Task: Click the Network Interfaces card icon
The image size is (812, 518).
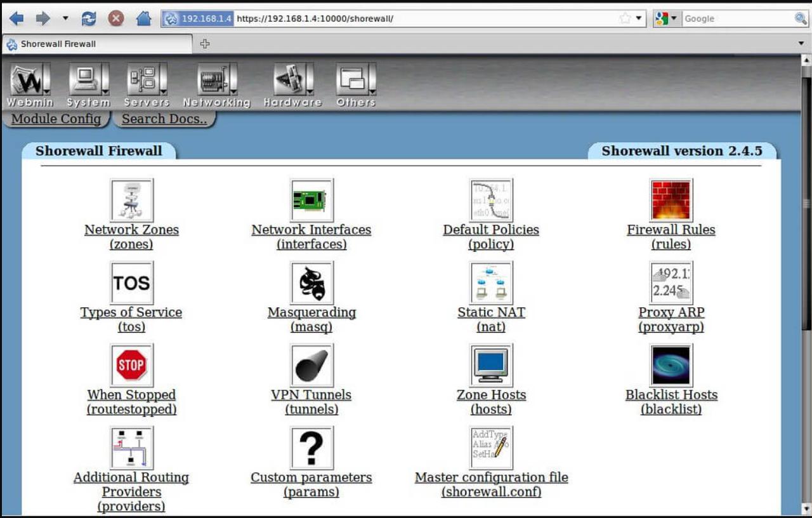Action: 311,200
